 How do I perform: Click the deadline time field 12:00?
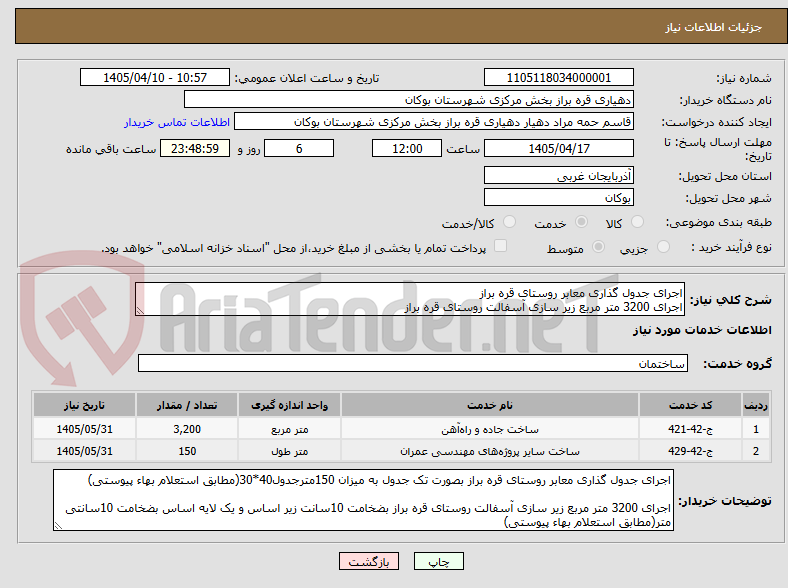tap(407, 148)
